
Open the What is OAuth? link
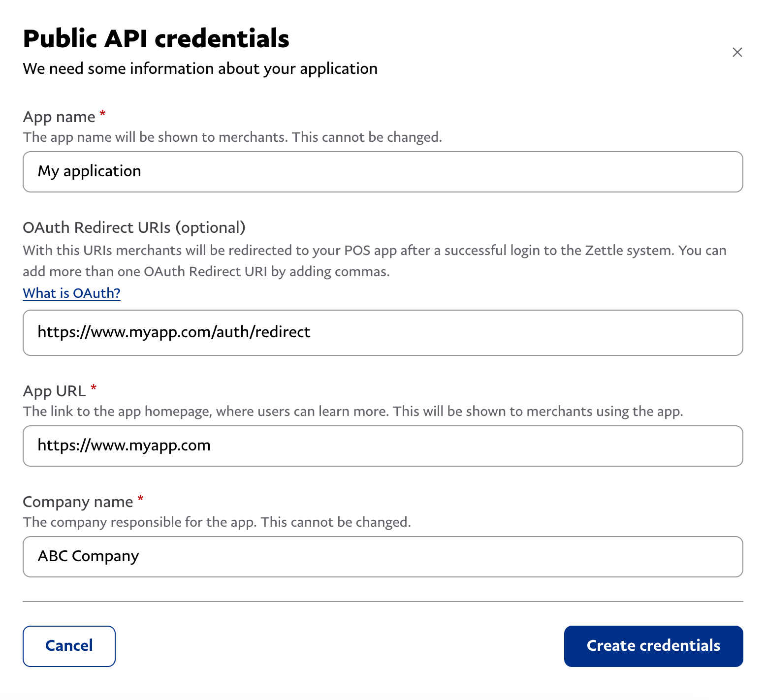tap(71, 293)
